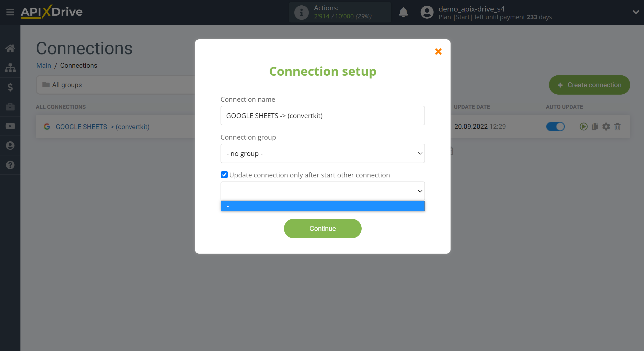Screen dimensions: 644x351
Task: Click the close dialog X button
Action: coord(439,51)
